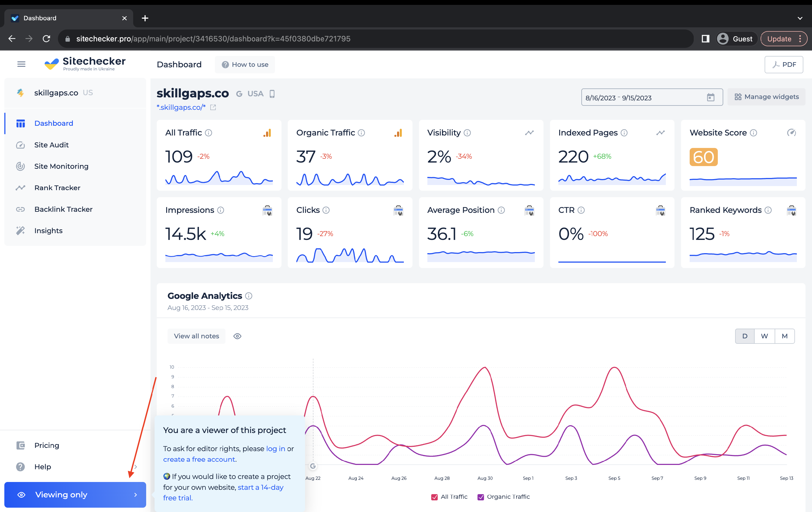Click Search Console icon on CTR card
Image resolution: width=812 pixels, height=512 pixels.
(661, 210)
